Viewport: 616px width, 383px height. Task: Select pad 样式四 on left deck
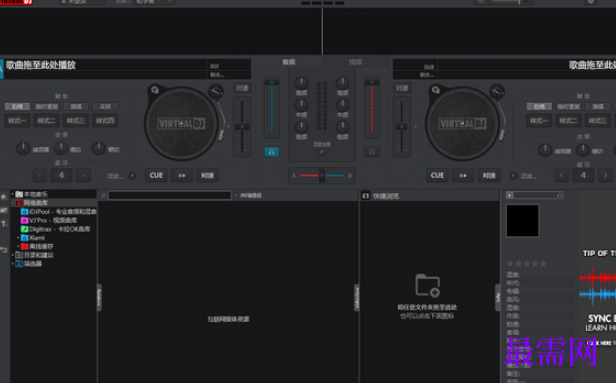[105, 121]
